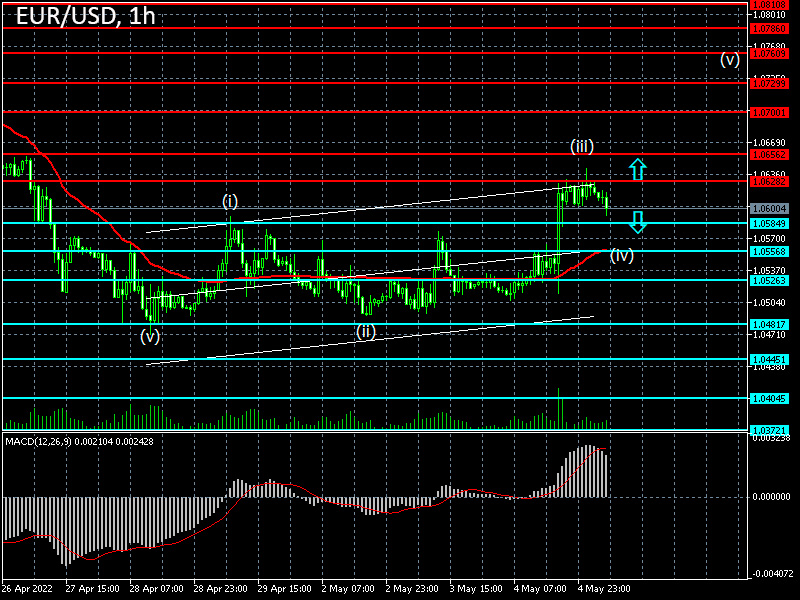Select the wave (iii) annotation near top
Image resolution: width=800 pixels, height=600 pixels.
point(581,146)
